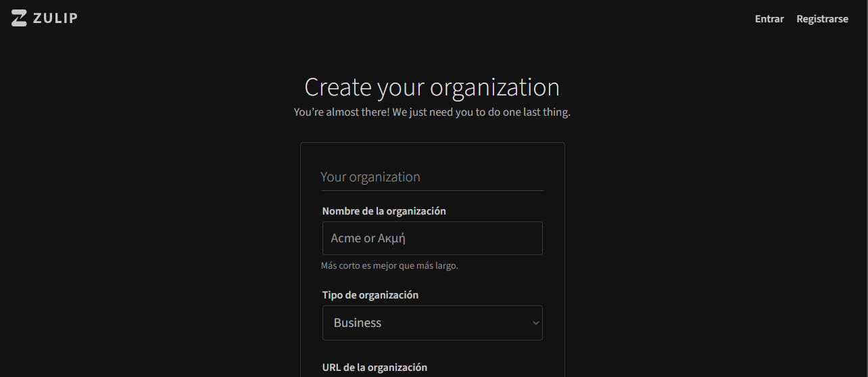Image resolution: width=868 pixels, height=377 pixels.
Task: Click the Tipo de organización label
Action: point(370,295)
